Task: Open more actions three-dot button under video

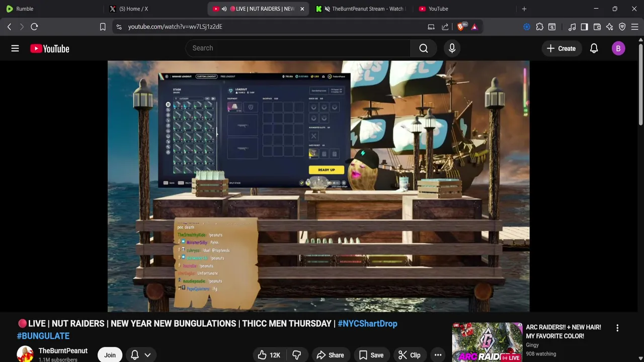Action: tap(438, 355)
